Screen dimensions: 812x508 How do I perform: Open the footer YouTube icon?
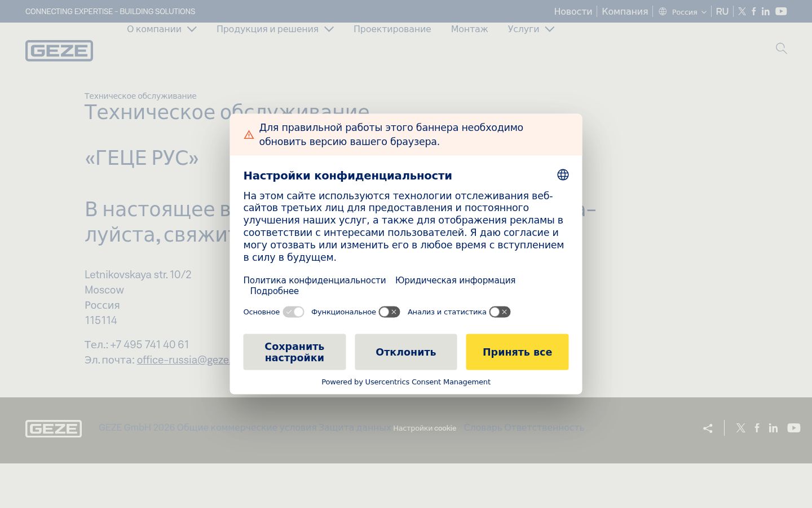[x=794, y=428]
